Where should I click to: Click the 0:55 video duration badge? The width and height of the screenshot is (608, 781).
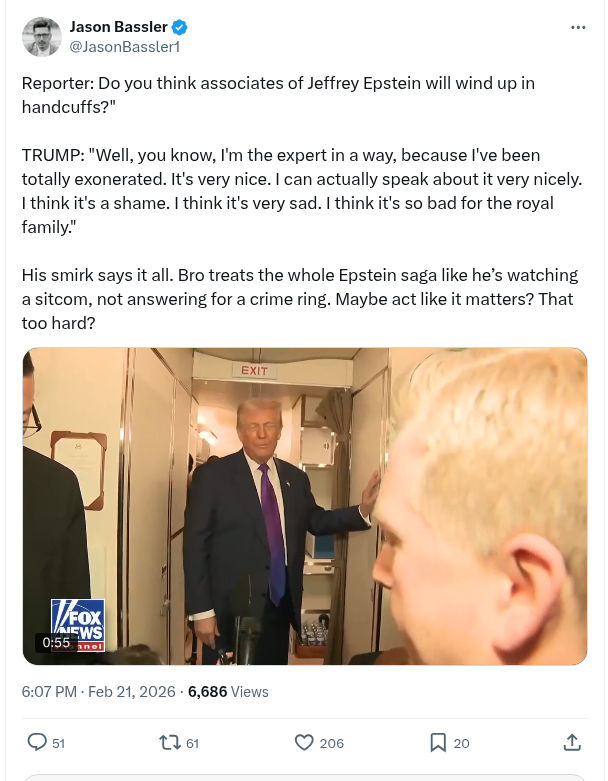56,643
